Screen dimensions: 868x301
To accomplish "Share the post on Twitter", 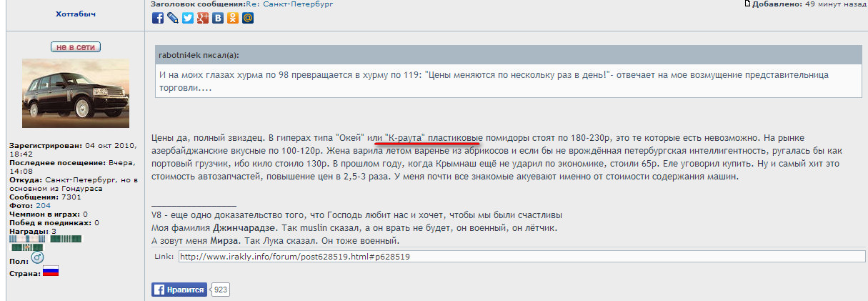I will point(188,19).
